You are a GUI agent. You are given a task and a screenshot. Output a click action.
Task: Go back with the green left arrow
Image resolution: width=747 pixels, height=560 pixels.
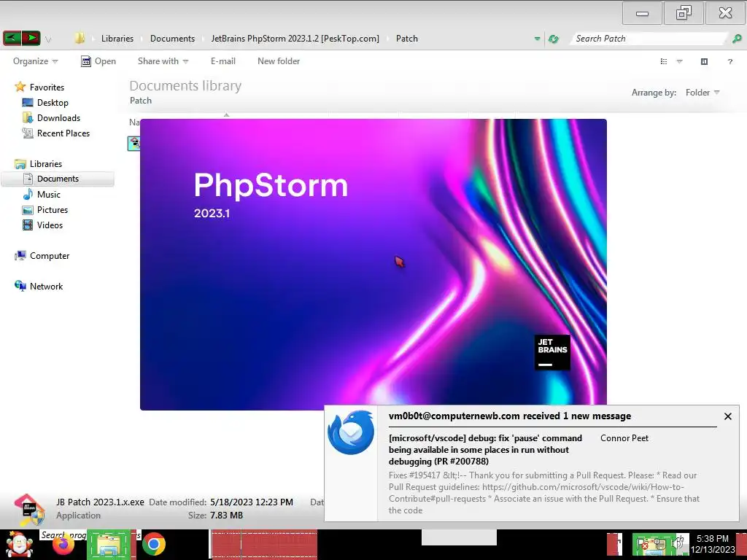pyautogui.click(x=12, y=38)
